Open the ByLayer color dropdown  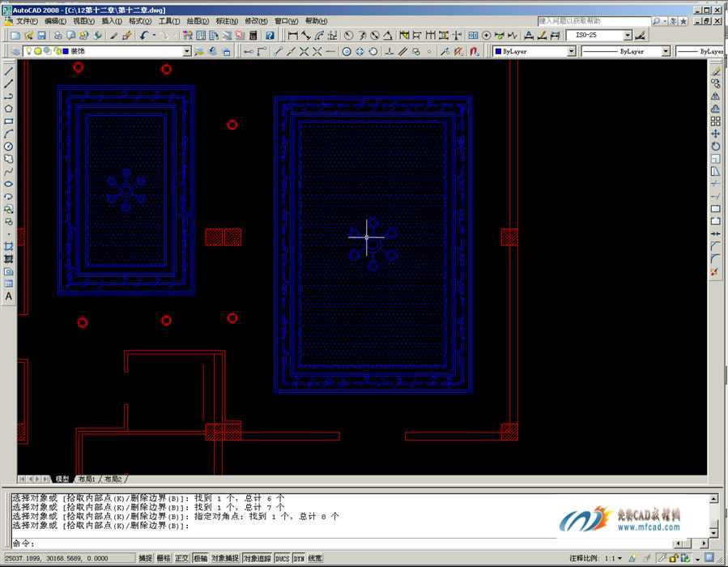tap(572, 52)
